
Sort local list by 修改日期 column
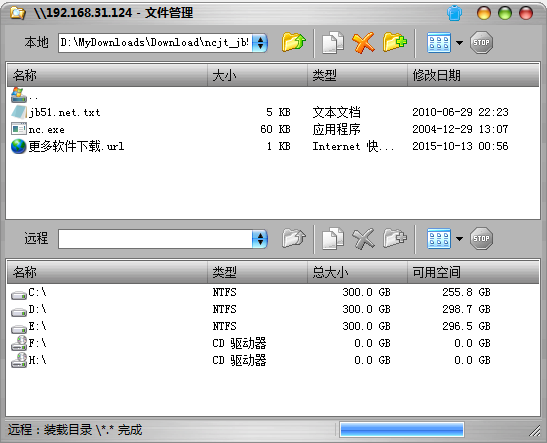tap(473, 75)
